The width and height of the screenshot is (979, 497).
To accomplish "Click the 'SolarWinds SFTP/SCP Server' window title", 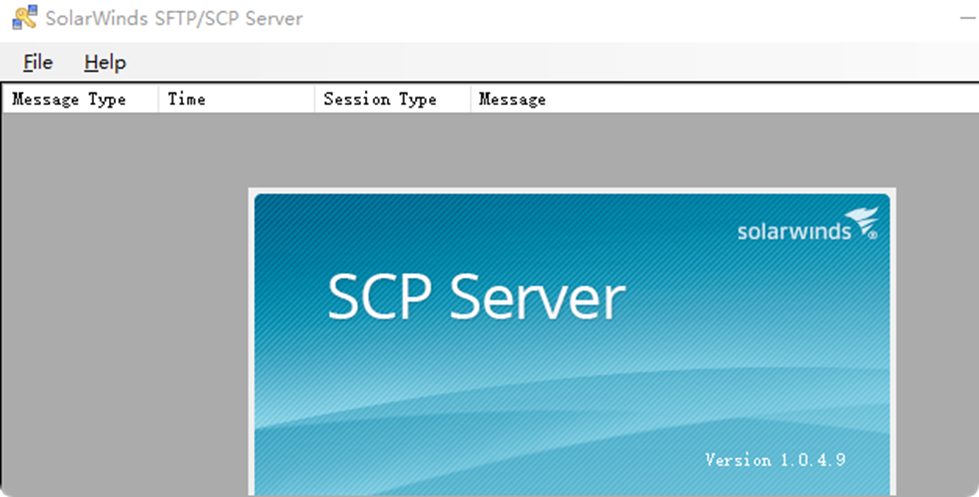I will coord(174,18).
